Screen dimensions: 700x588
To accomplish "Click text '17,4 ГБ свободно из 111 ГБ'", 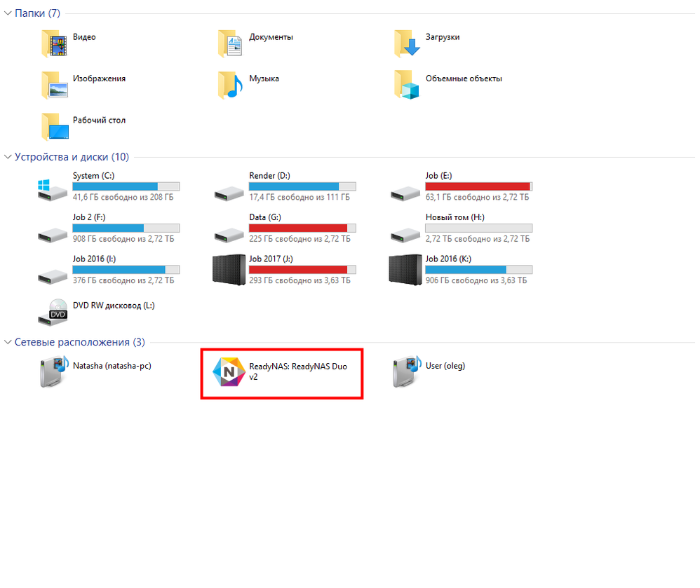I will 299,197.
